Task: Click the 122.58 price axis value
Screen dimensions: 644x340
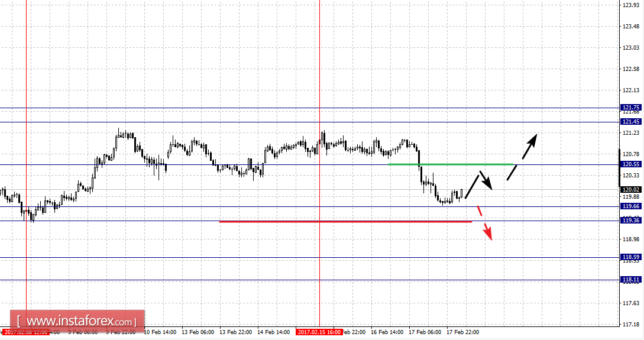Action: tap(631, 69)
